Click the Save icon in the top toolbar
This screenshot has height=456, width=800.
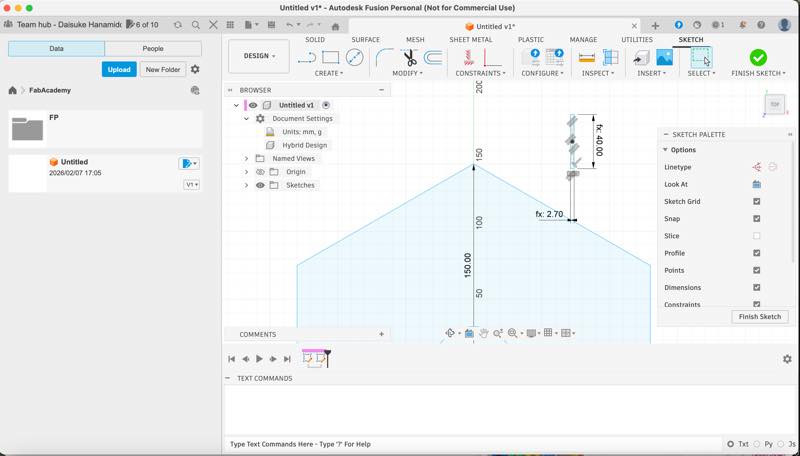(x=271, y=24)
